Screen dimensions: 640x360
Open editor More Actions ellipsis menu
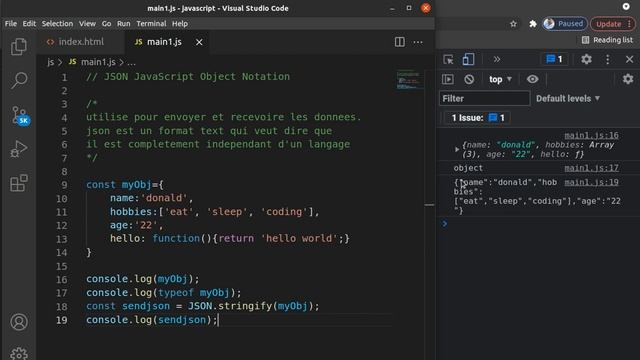click(418, 42)
